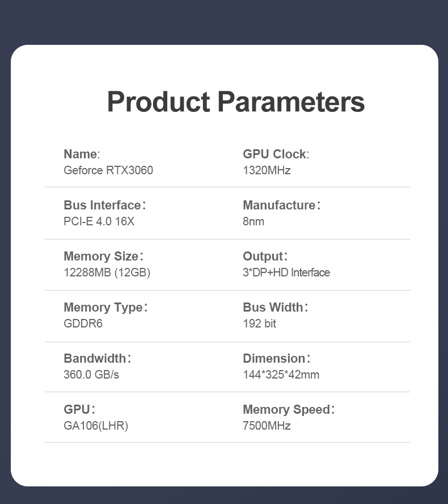
Task: Select the GPU Clock label
Action: coord(276,154)
